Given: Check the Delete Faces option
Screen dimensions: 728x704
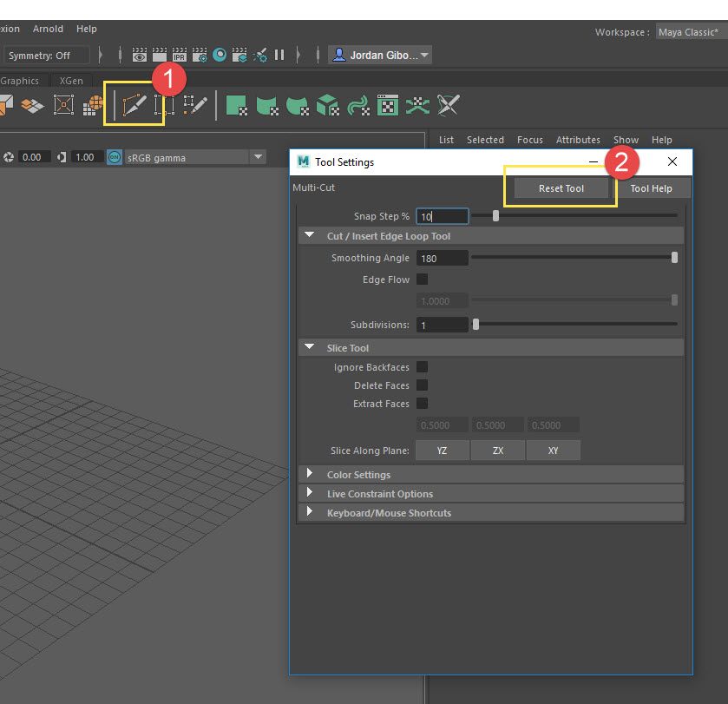Looking at the screenshot, I should tap(422, 385).
